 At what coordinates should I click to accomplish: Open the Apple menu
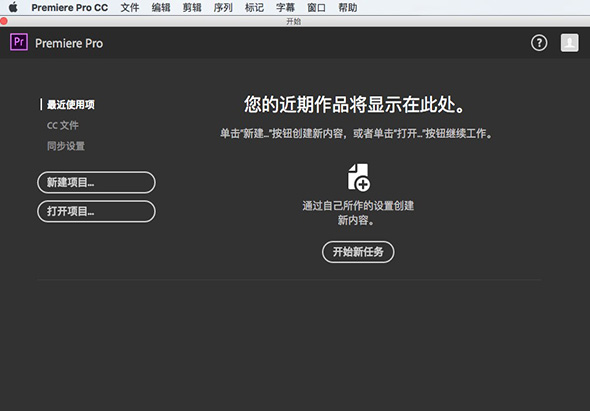13,7
